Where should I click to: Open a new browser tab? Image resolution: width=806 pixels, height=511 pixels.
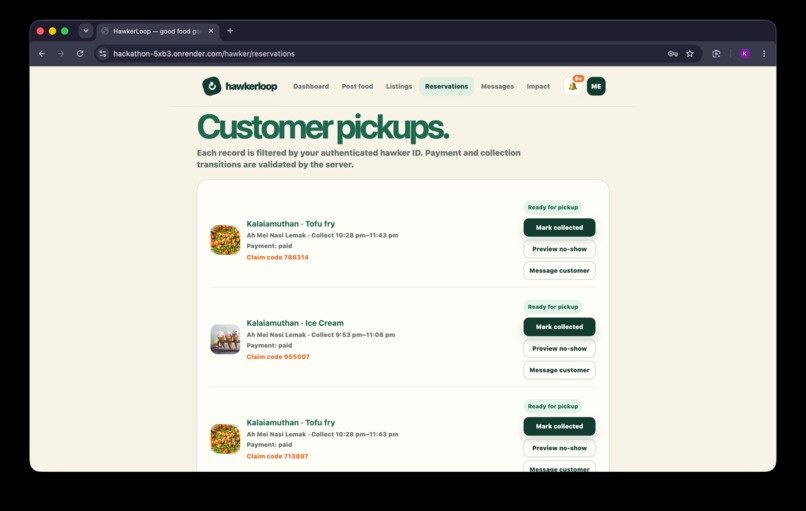click(230, 31)
